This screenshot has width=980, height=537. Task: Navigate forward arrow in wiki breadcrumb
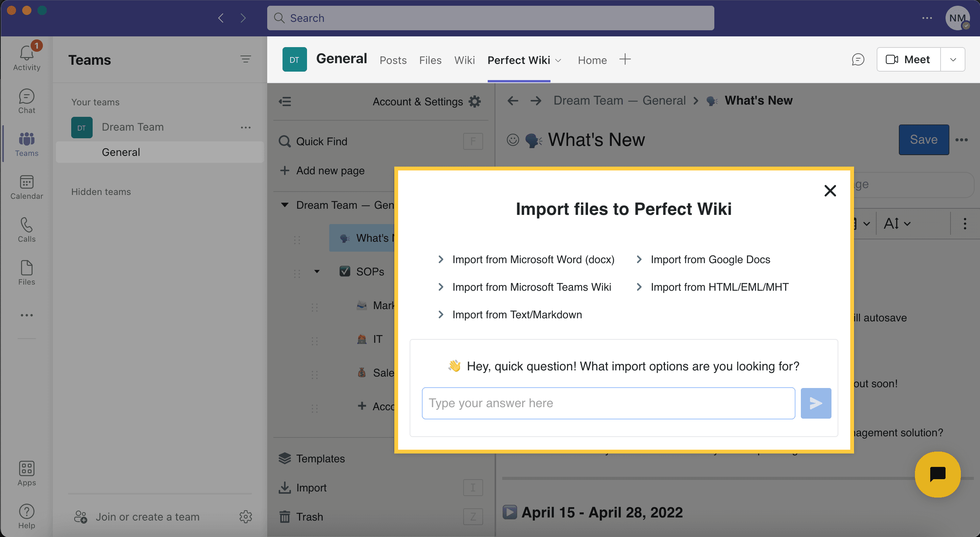coord(536,101)
